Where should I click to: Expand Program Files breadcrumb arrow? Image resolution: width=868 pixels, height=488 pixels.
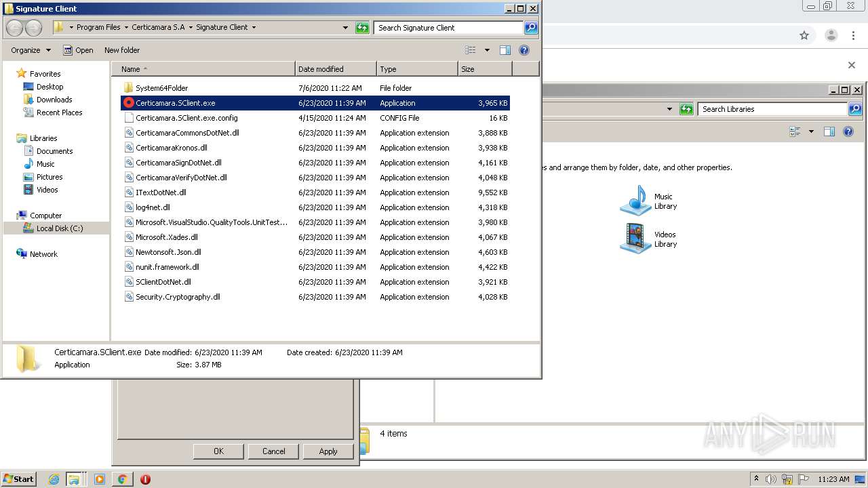click(126, 28)
